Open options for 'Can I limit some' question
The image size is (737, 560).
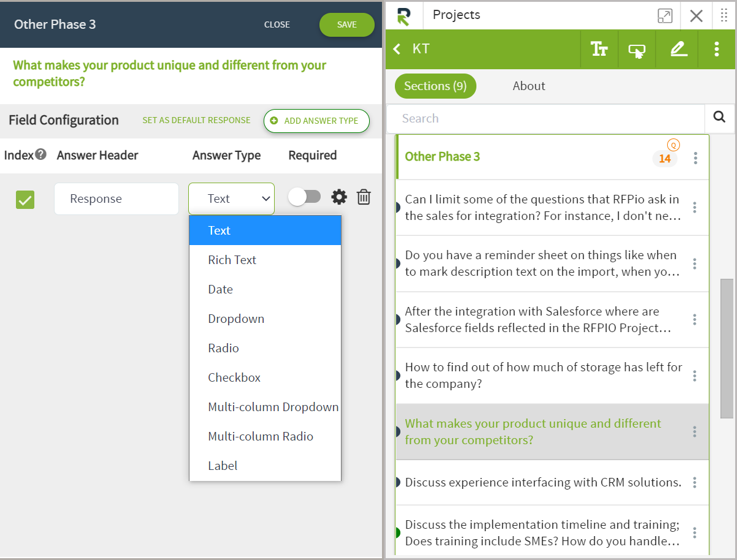pos(695,207)
